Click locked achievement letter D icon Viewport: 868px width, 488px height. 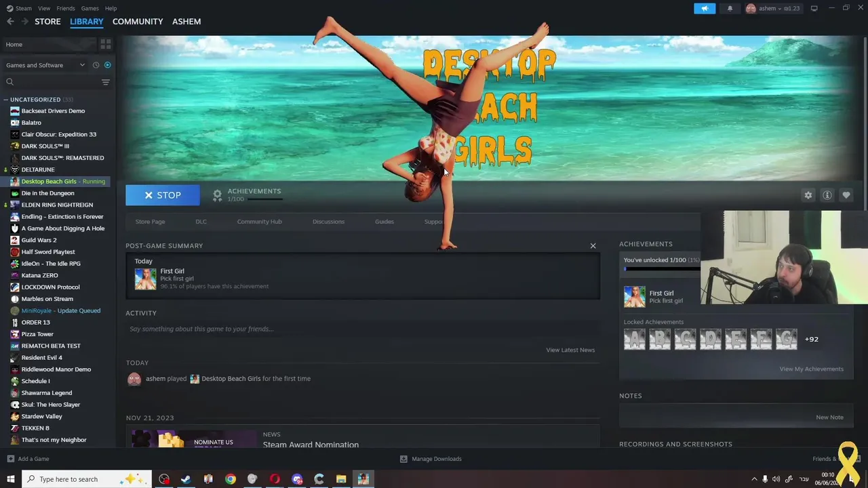tap(711, 339)
